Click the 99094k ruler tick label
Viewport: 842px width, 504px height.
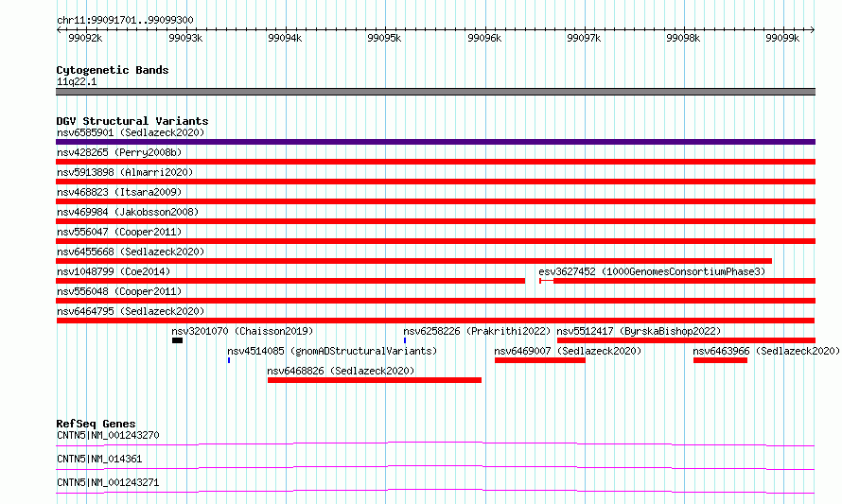pos(285,38)
